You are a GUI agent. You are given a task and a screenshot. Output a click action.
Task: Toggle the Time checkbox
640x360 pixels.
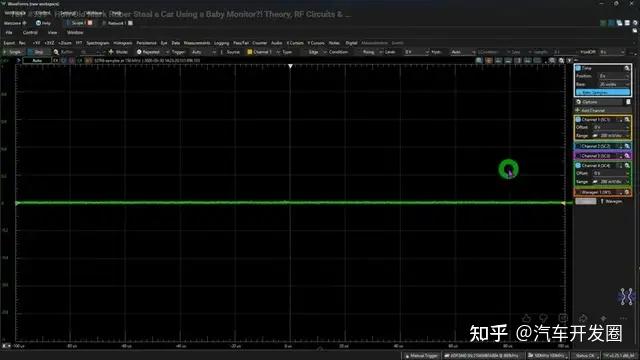(578, 68)
